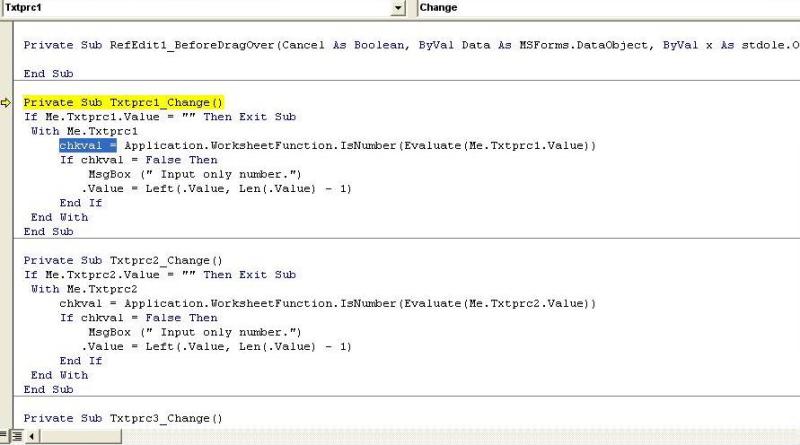800x445 pixels.
Task: Open the Txtprc1 object dropdown arrow
Action: coord(400,8)
